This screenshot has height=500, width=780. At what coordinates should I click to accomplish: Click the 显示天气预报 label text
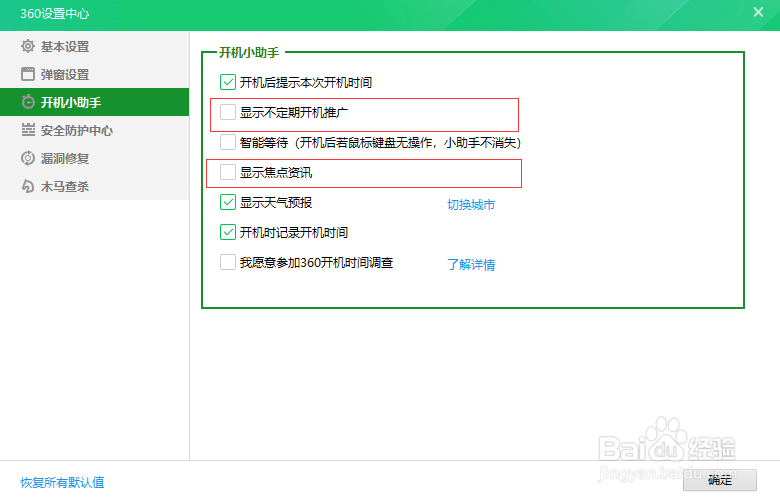[276, 202]
